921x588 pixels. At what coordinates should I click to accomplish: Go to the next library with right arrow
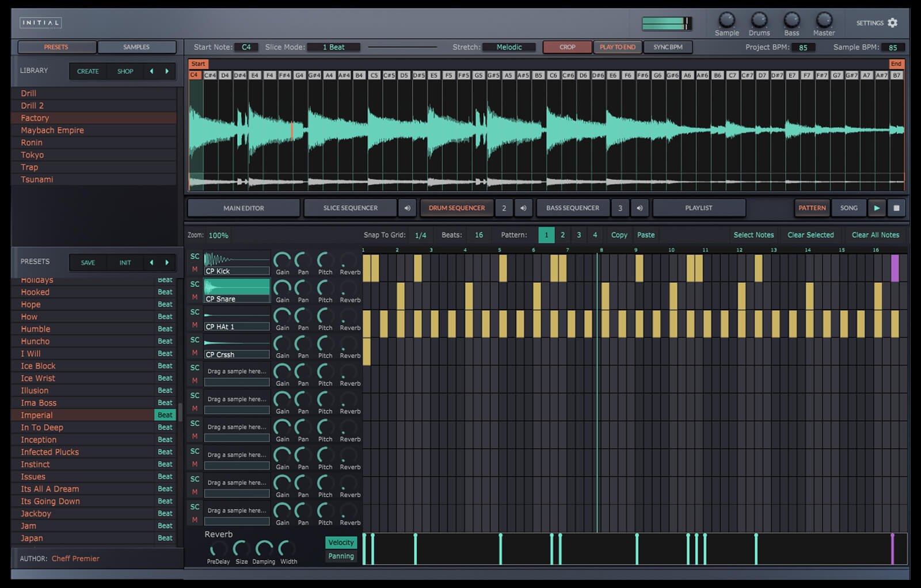168,71
